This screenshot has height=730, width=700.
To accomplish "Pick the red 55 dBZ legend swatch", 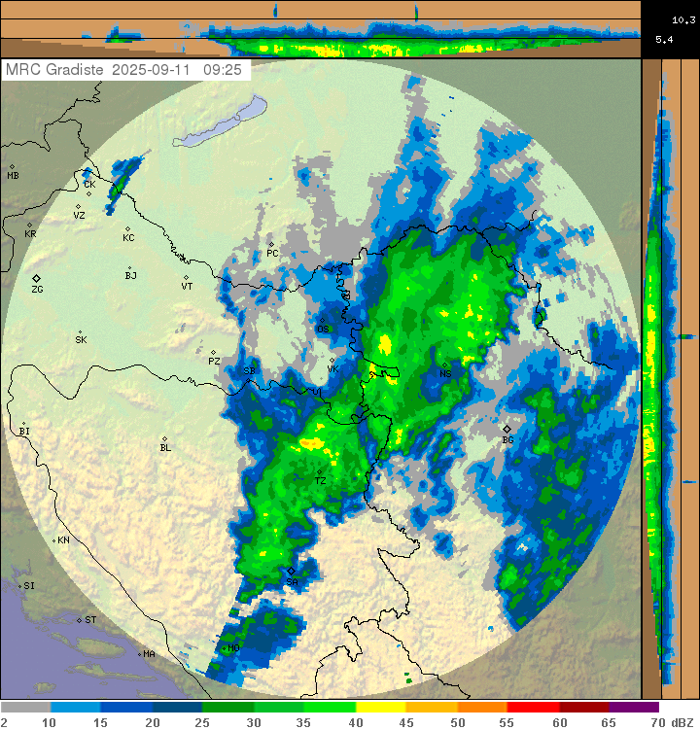I will pyautogui.click(x=533, y=708).
